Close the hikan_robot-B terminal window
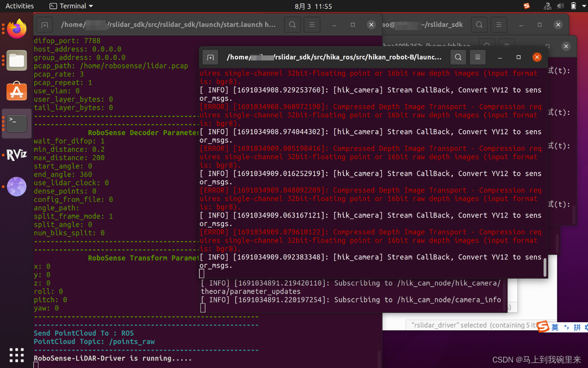 coord(537,57)
